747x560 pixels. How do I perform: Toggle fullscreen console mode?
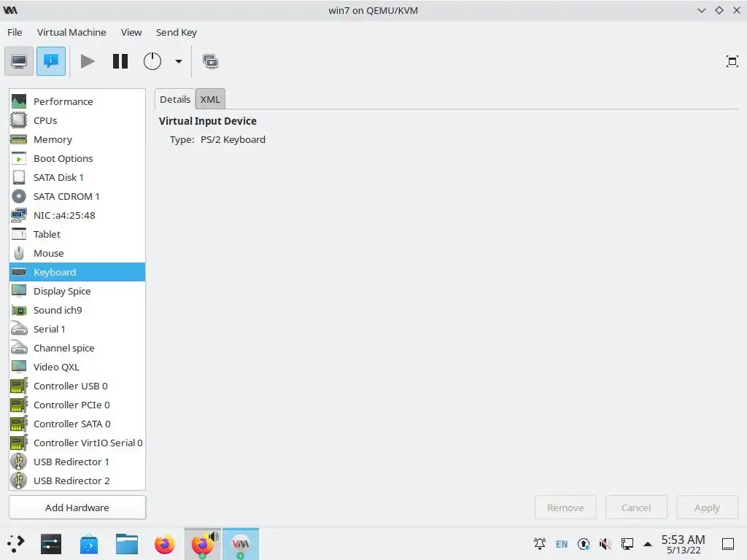[x=732, y=61]
